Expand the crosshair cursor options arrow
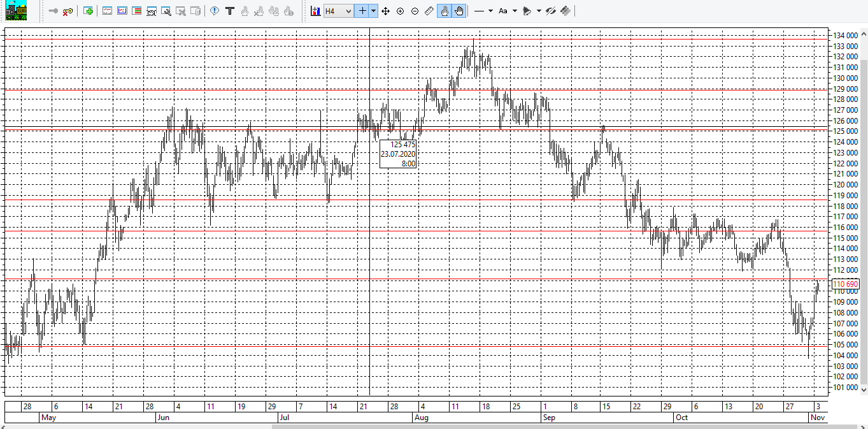Image resolution: width=868 pixels, height=429 pixels. point(373,11)
